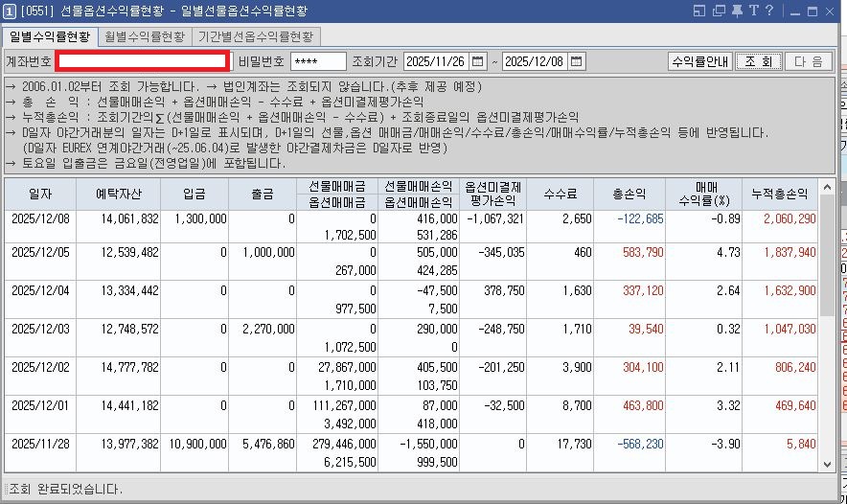
Task: Click the 옵션매매손익 column header
Action: pyautogui.click(x=419, y=202)
